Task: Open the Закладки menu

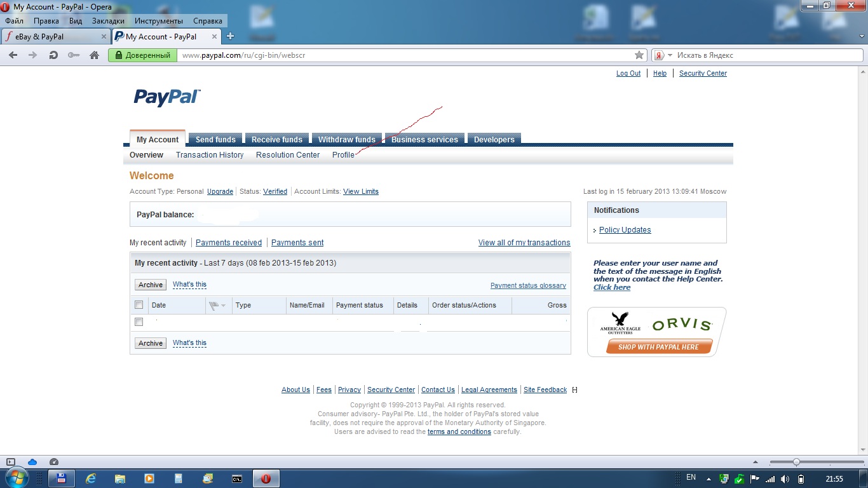Action: [x=108, y=21]
